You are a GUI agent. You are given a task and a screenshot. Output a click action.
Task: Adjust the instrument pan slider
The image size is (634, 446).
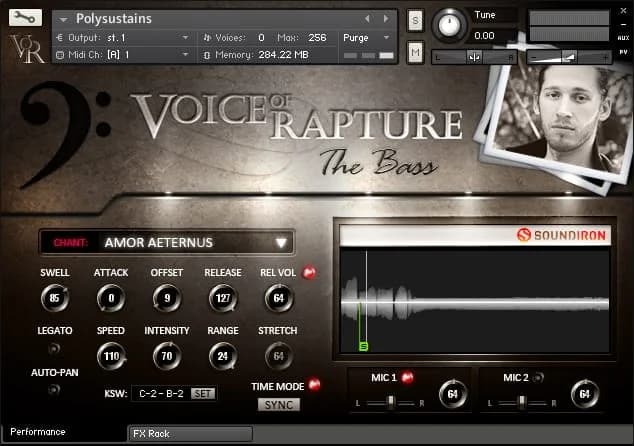coord(474,57)
